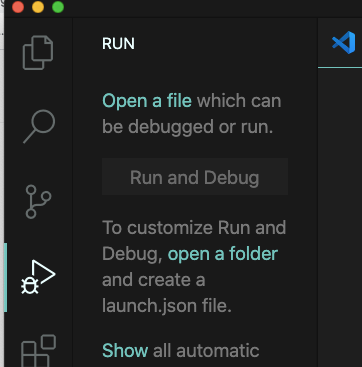
Task: Click the 'Show' link for automatic configurations
Action: (125, 351)
